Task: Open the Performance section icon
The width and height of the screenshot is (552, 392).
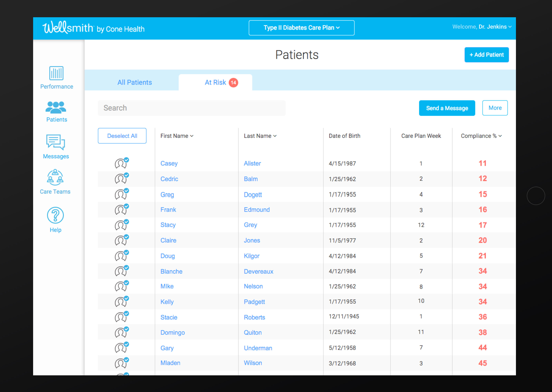Action: coord(56,73)
